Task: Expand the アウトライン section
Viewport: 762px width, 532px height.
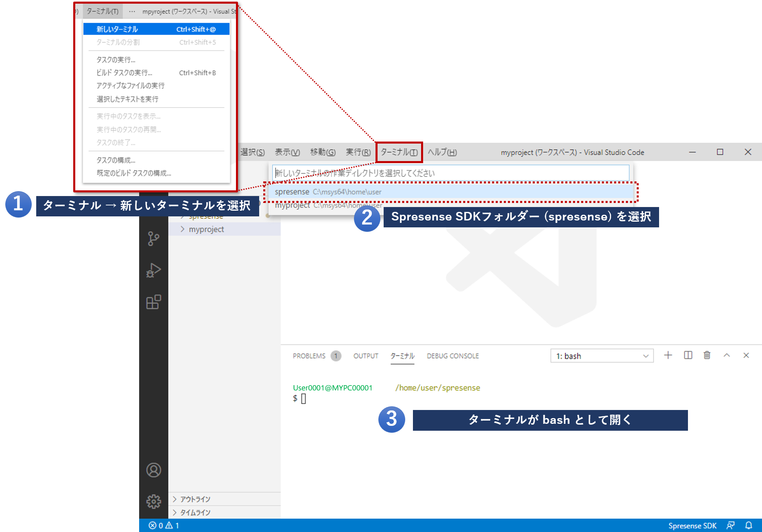Action: 195,499
